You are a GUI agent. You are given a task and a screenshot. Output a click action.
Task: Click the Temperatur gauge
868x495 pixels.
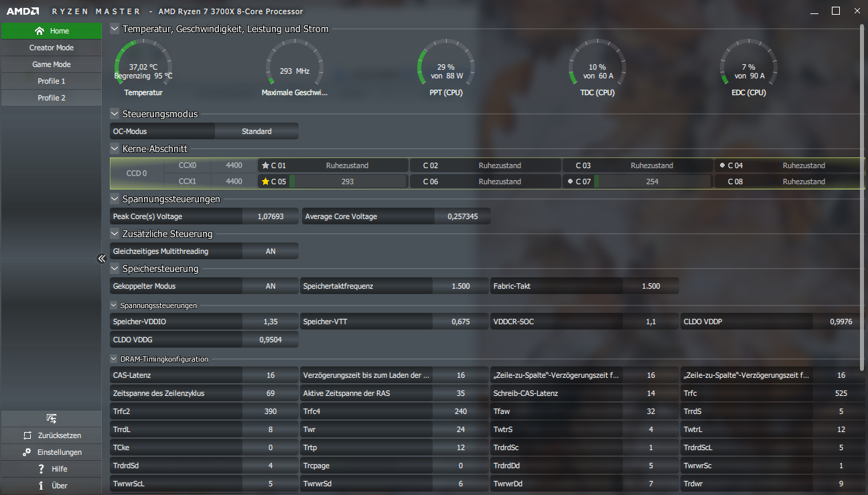[143, 67]
